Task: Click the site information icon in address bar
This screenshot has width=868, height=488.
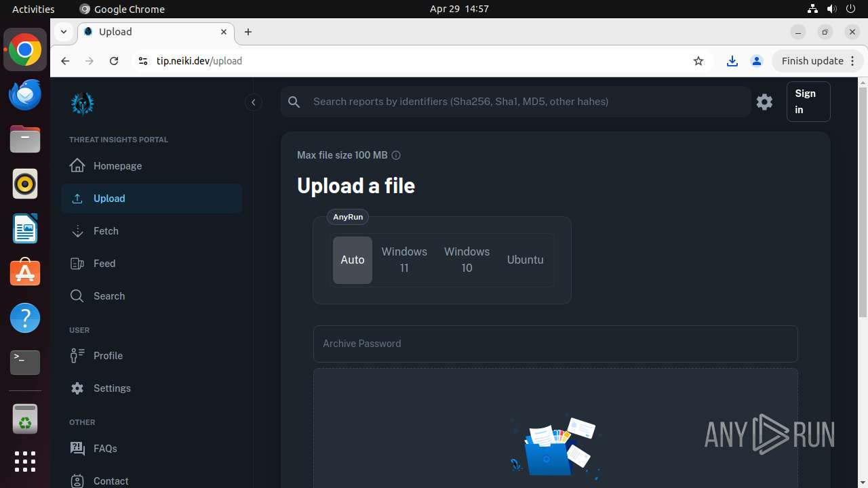Action: coord(142,61)
